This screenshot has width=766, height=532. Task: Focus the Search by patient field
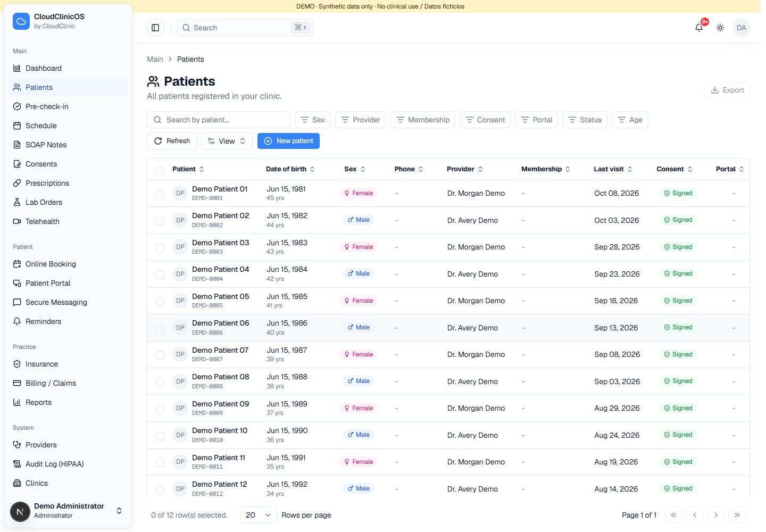tap(219, 120)
